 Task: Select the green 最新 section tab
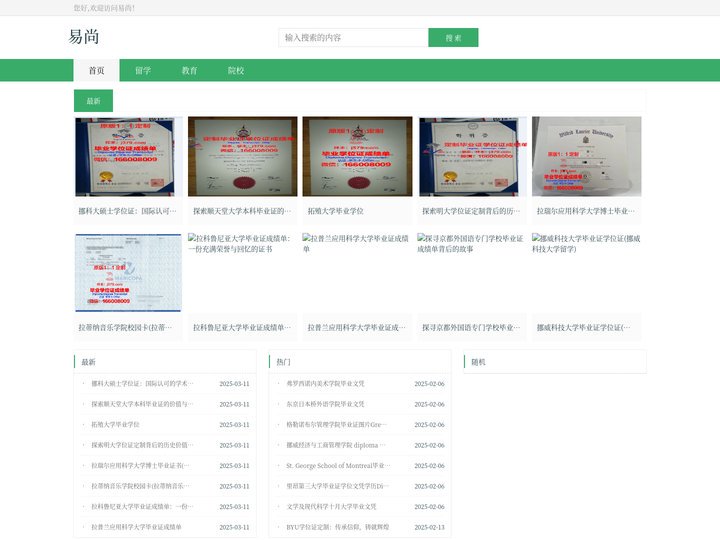(x=93, y=101)
